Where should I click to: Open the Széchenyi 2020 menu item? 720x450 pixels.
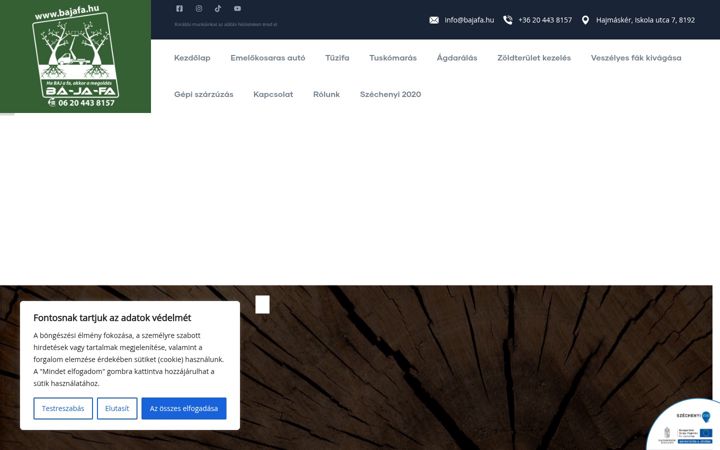pyautogui.click(x=390, y=95)
